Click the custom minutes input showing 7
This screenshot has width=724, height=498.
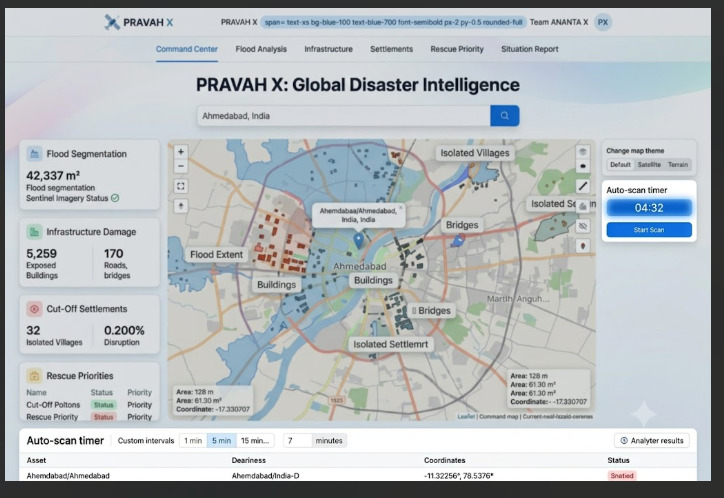coord(297,440)
